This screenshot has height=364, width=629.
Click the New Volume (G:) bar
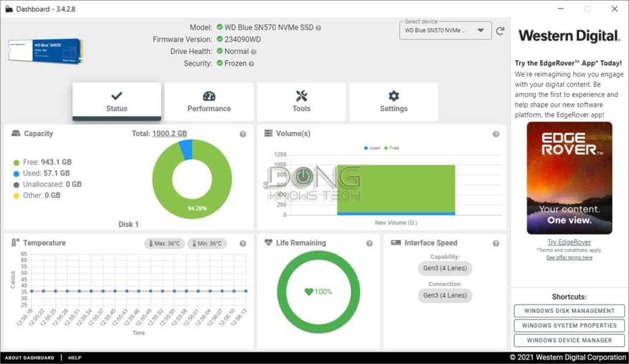(x=396, y=190)
